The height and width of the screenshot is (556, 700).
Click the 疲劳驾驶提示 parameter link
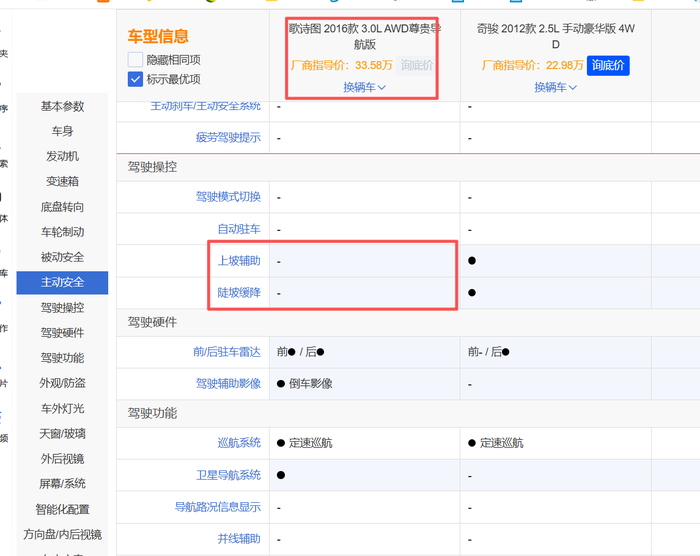click(x=228, y=137)
